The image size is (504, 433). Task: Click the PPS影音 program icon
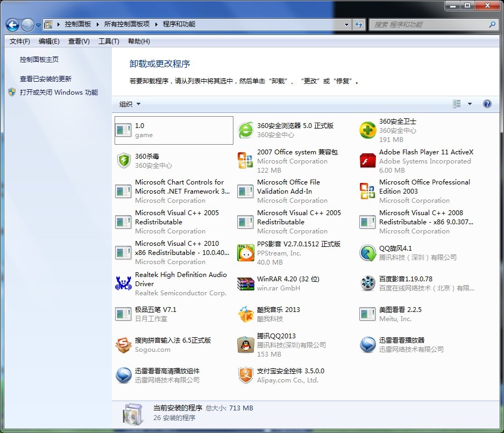click(246, 253)
